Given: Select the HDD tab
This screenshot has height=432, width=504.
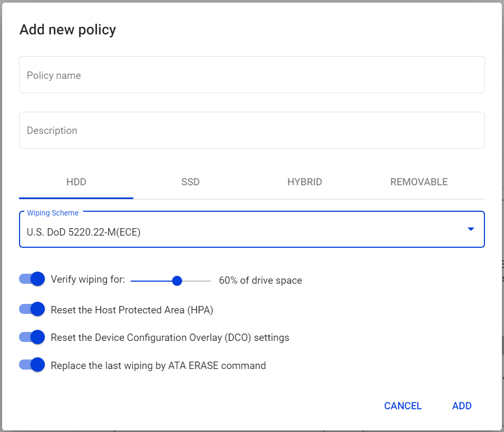Looking at the screenshot, I should tap(76, 182).
